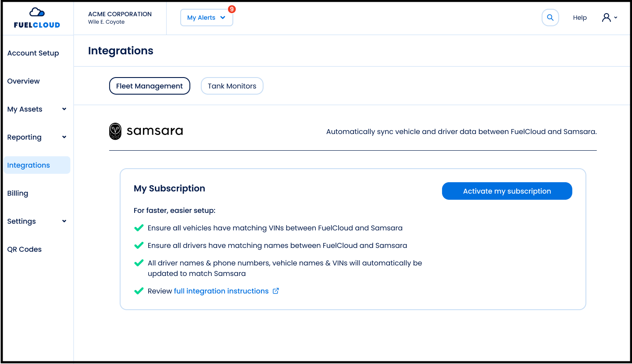The height and width of the screenshot is (364, 632).
Task: Open the user profile menu icon
Action: 609,18
